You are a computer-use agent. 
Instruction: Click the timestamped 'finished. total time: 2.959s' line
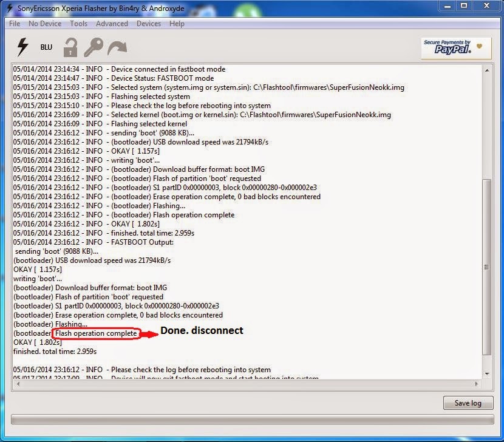[x=104, y=233]
